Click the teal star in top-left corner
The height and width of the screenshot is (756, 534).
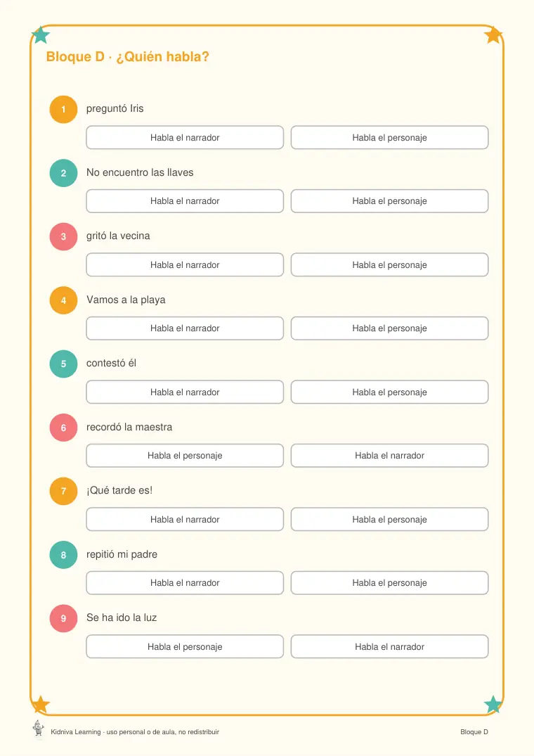41,34
